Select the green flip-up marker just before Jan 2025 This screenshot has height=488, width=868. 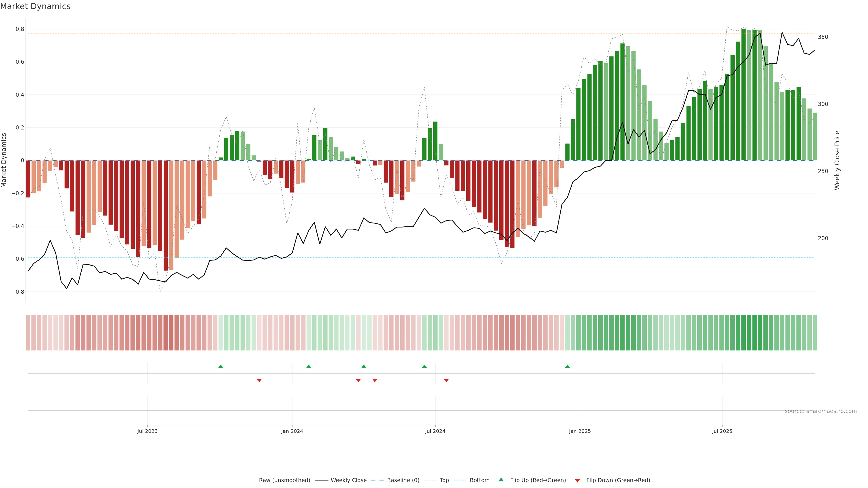567,366
